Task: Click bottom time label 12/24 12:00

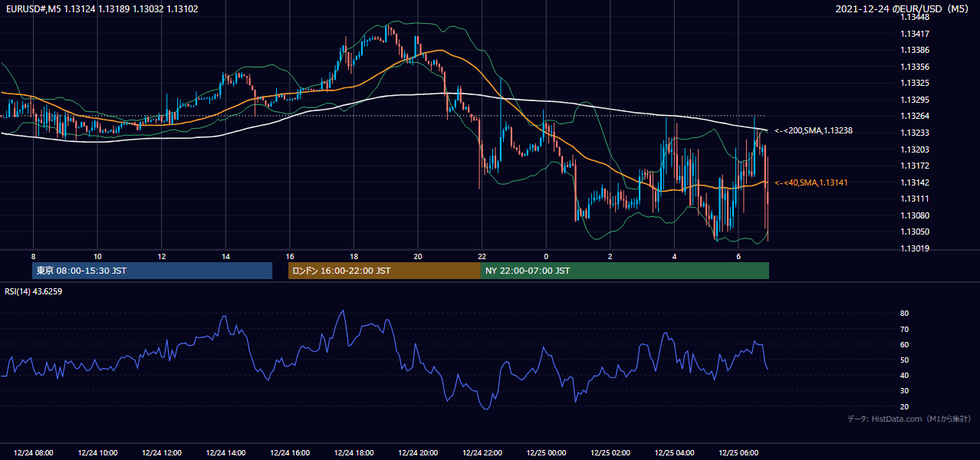Action: (x=161, y=452)
